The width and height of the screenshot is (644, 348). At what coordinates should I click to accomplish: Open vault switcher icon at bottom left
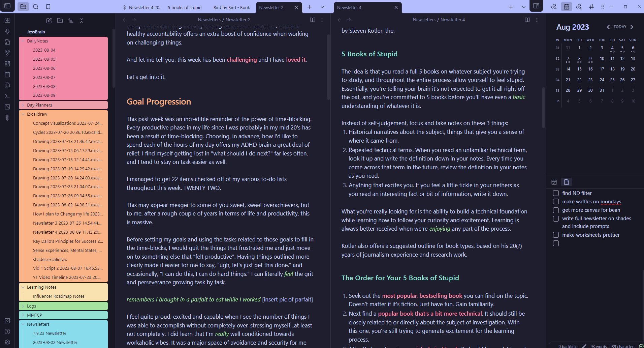[x=7, y=321]
